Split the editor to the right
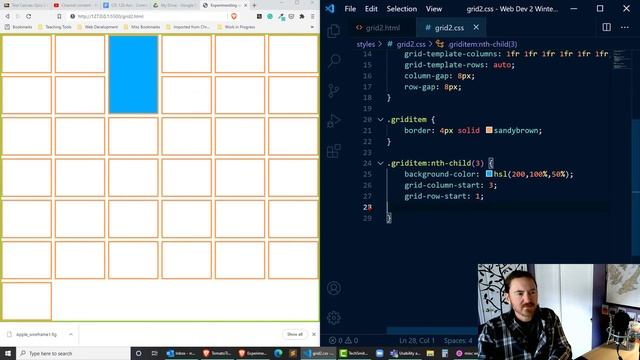The image size is (640, 360). click(607, 27)
